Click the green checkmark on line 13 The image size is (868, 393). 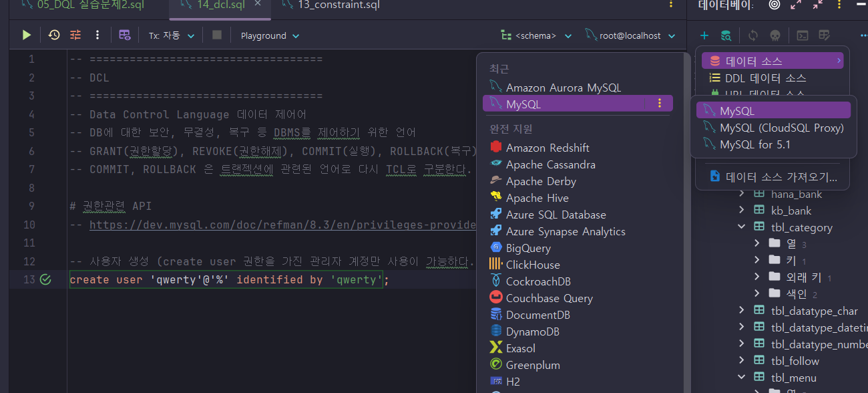(x=45, y=279)
